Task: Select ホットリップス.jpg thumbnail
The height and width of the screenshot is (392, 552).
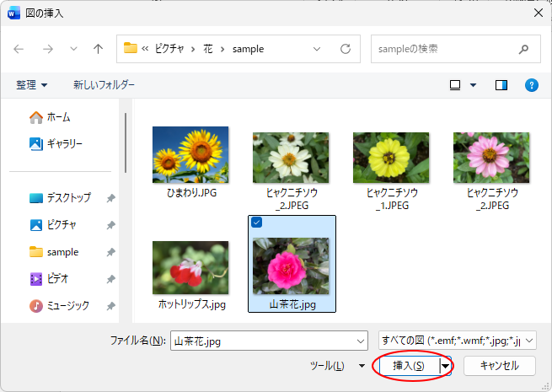Action: point(190,268)
